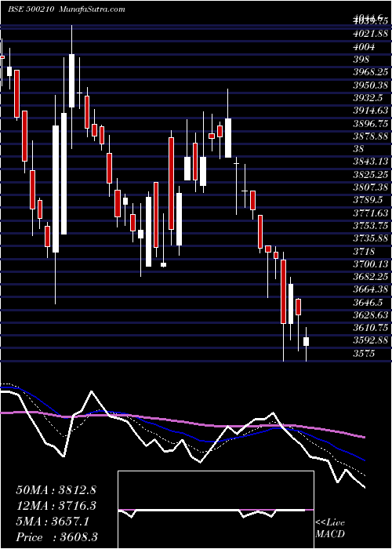Click the rightmost candlestick on the chart
Viewport: 392px width, 549px height.
(306, 344)
